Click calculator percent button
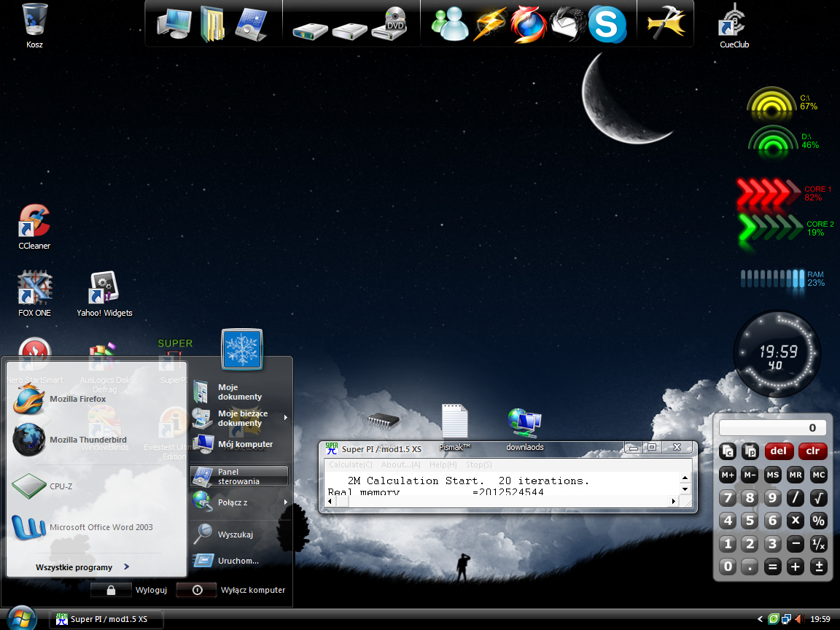Screen dimensions: 840x630 [x=819, y=520]
